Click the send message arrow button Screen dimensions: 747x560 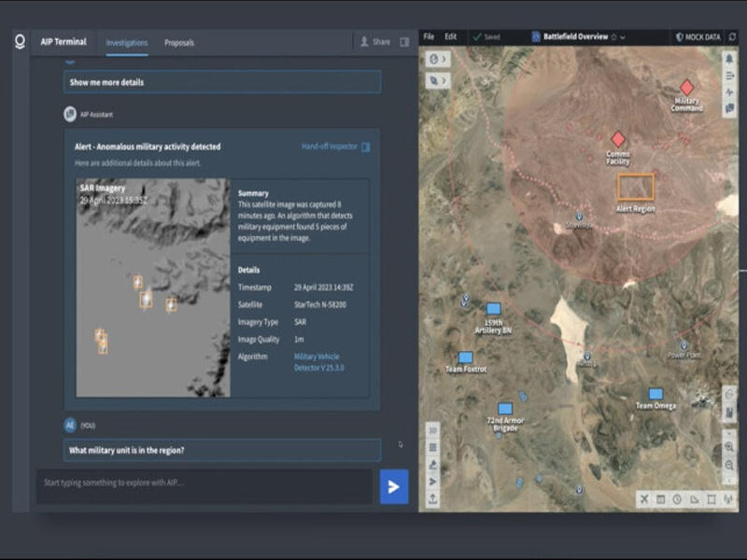click(393, 486)
